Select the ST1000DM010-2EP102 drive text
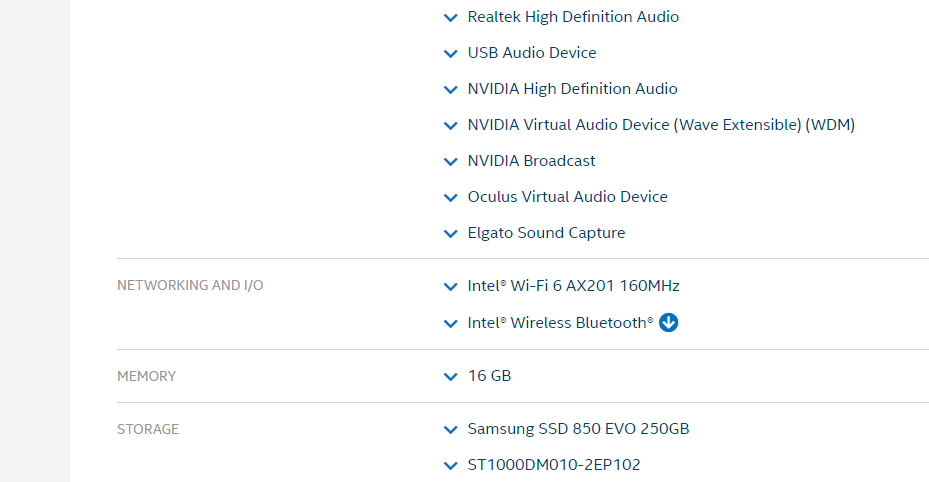The width and height of the screenshot is (929, 482). [553, 465]
